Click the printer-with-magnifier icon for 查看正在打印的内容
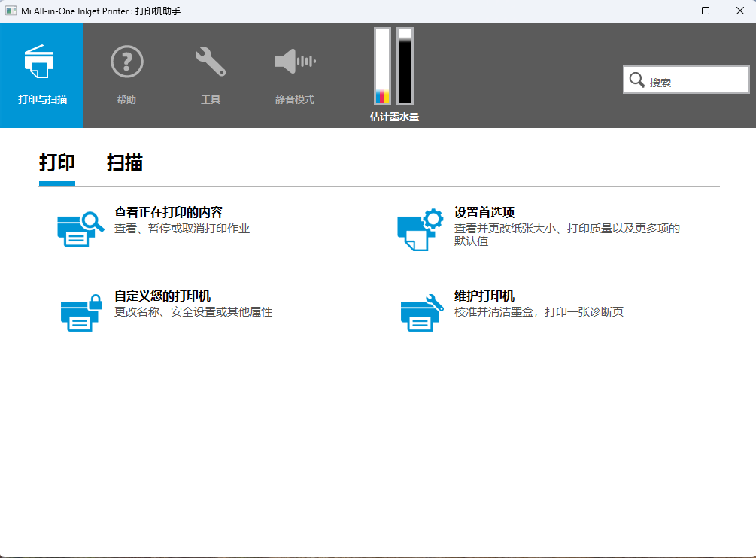This screenshot has width=756, height=558. 79,229
